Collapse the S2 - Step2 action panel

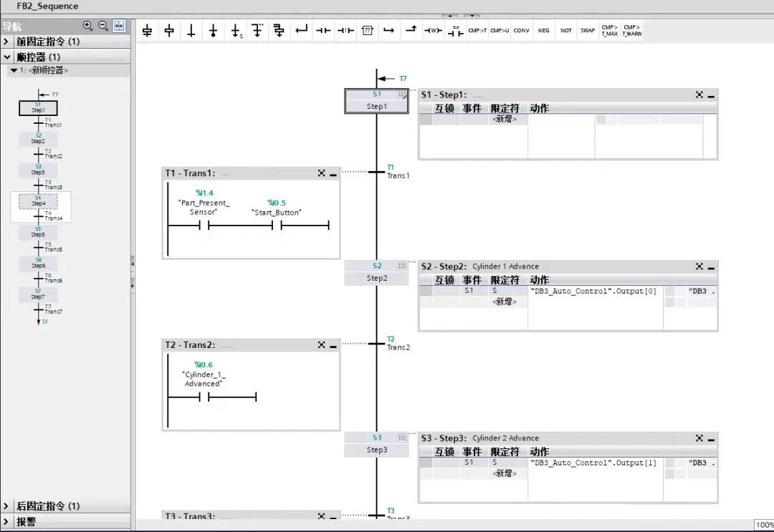(712, 267)
